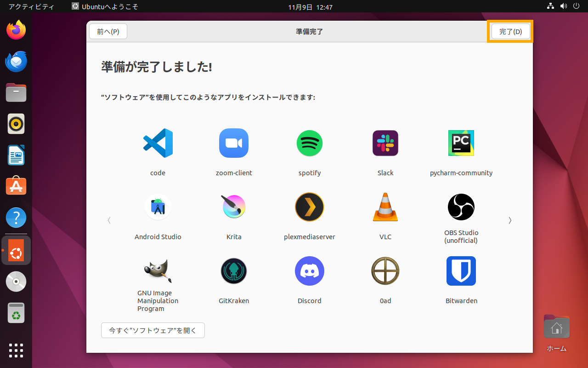Screen dimensions: 588x368
Task: Open the OBS Studio (unofficial) icon
Action: click(461, 207)
